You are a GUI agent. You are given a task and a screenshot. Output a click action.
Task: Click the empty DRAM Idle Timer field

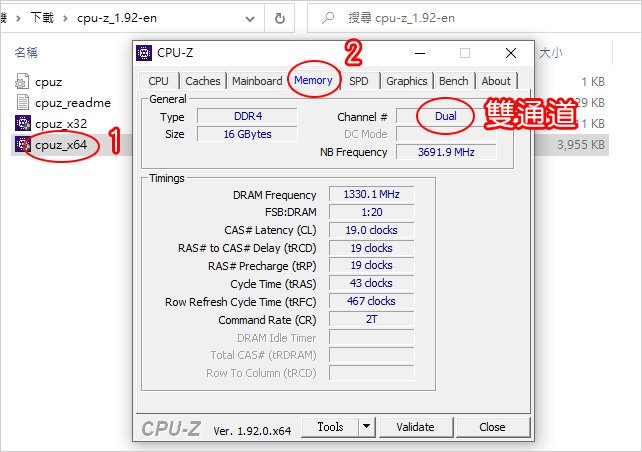coord(371,337)
